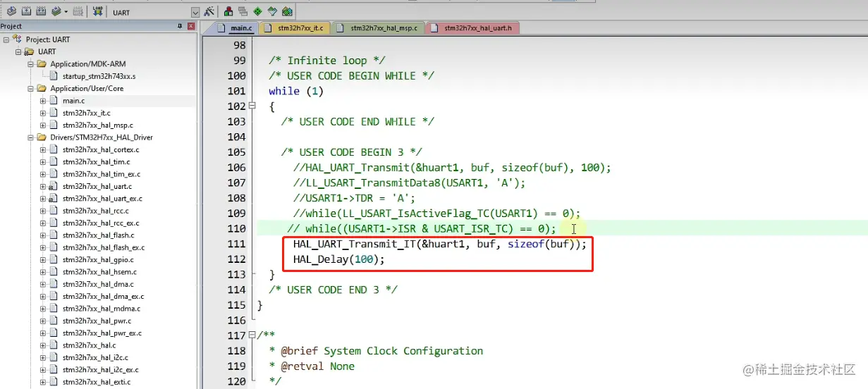Screen dimensions: 868x389
Task: Select stm32h7xx_hal.c in project tree
Action: [x=89, y=345]
